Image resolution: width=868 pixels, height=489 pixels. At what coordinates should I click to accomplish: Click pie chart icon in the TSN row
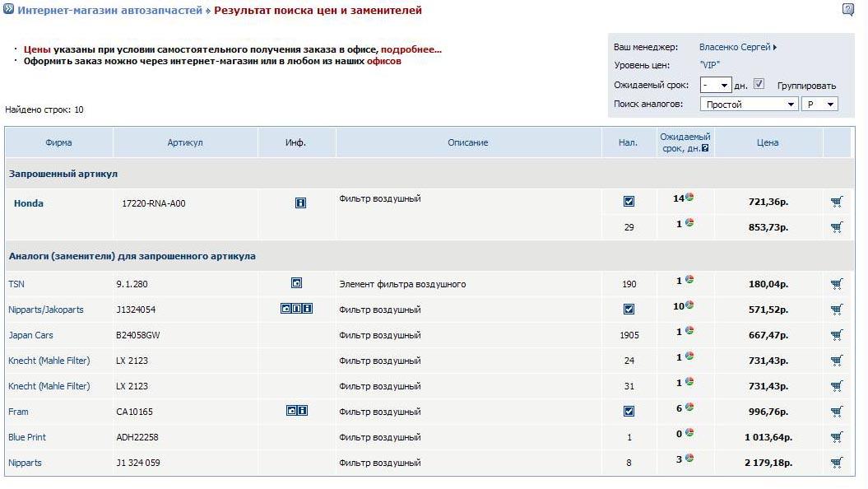pos(689,280)
